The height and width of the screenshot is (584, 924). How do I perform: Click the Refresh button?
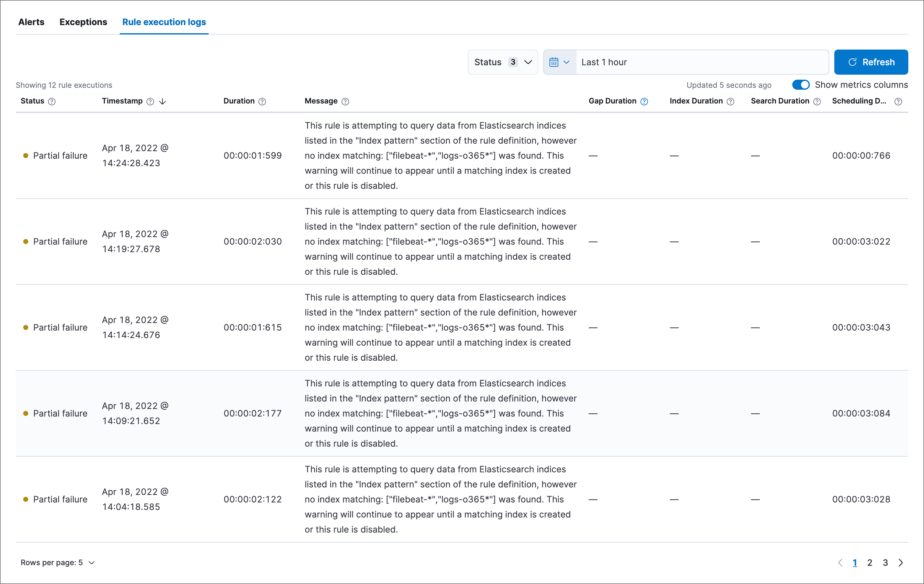pyautogui.click(x=871, y=62)
